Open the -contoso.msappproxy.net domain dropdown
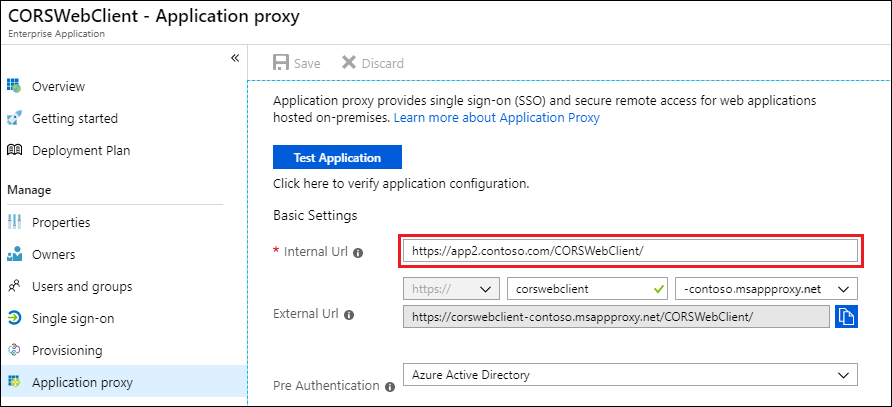The height and width of the screenshot is (407, 892). coord(766,288)
